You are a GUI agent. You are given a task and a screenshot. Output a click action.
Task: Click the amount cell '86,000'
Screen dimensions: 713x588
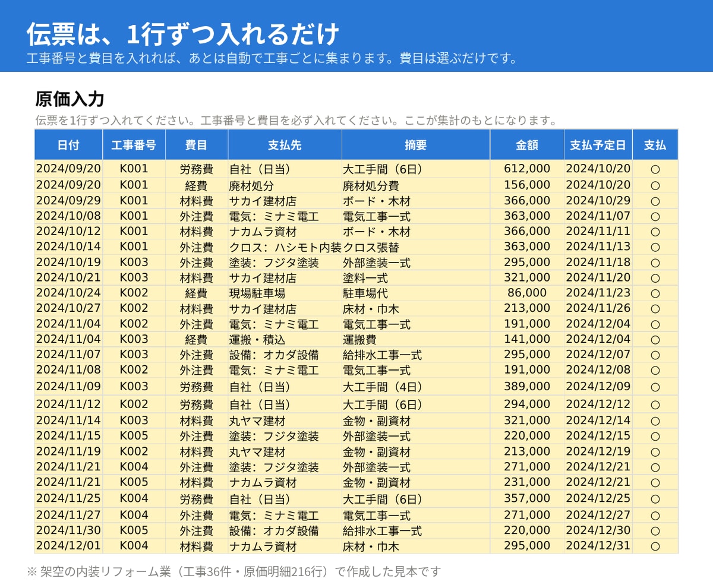pyautogui.click(x=527, y=293)
